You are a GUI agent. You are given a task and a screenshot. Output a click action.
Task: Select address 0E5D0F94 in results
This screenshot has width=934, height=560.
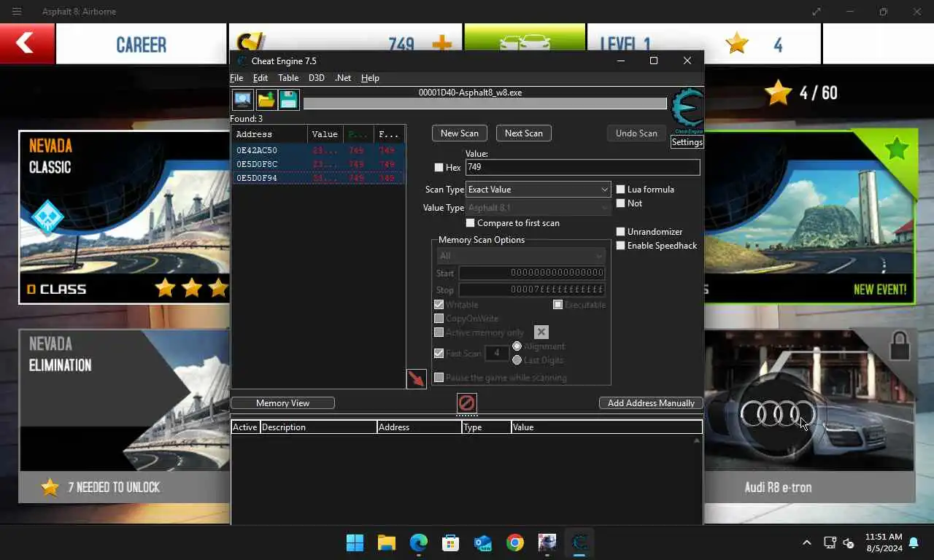(318, 178)
